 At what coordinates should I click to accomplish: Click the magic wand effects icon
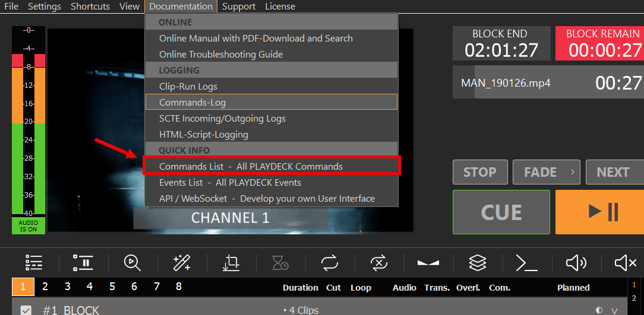tap(182, 262)
